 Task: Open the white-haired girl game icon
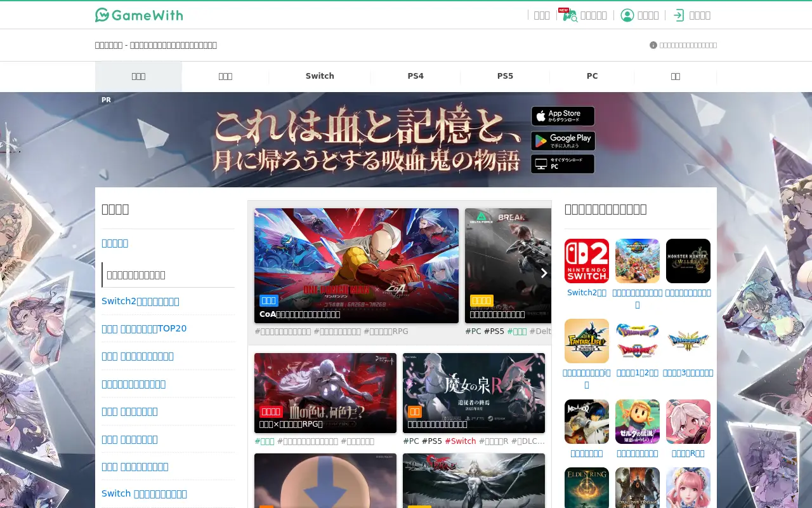[688, 422]
